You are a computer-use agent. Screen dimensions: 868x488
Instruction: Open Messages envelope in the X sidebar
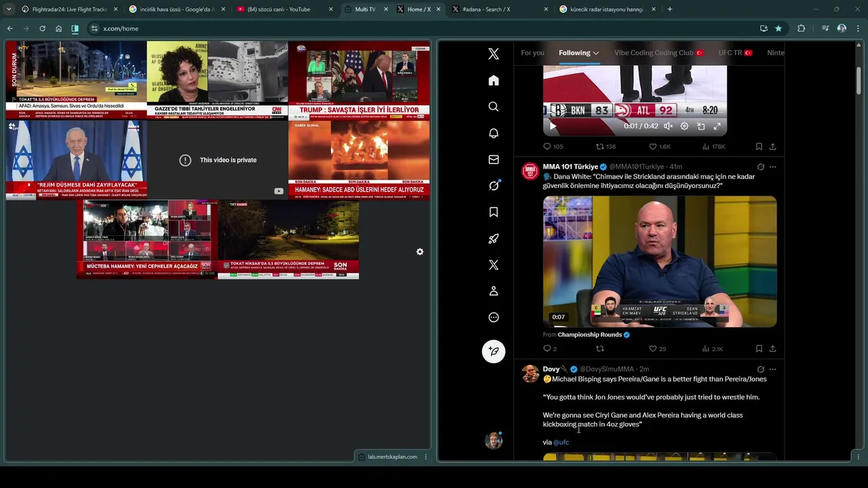(494, 160)
